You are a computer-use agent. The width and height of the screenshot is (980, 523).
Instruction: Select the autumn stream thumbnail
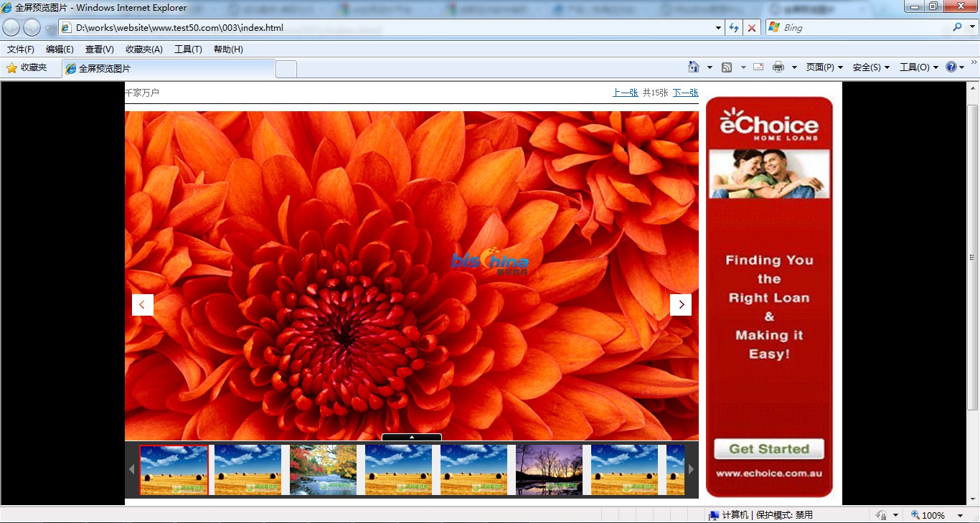(323, 470)
